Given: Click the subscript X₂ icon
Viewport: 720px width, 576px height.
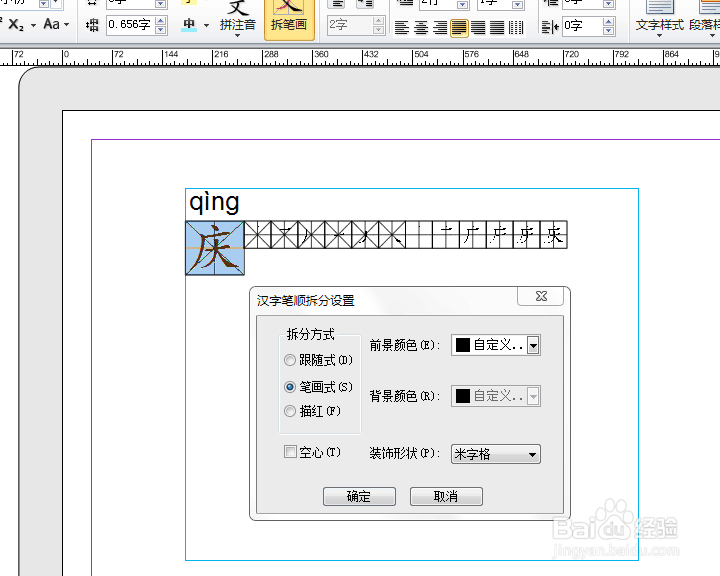Looking at the screenshot, I should 16,24.
